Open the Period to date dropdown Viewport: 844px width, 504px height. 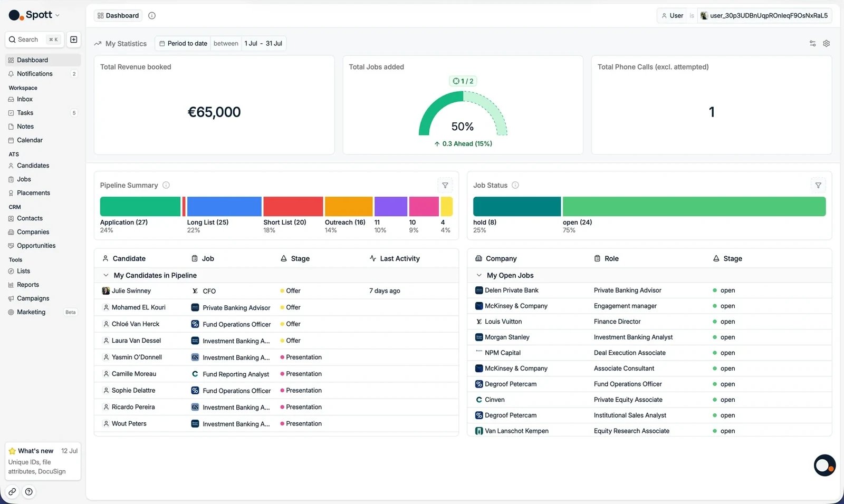pyautogui.click(x=183, y=43)
